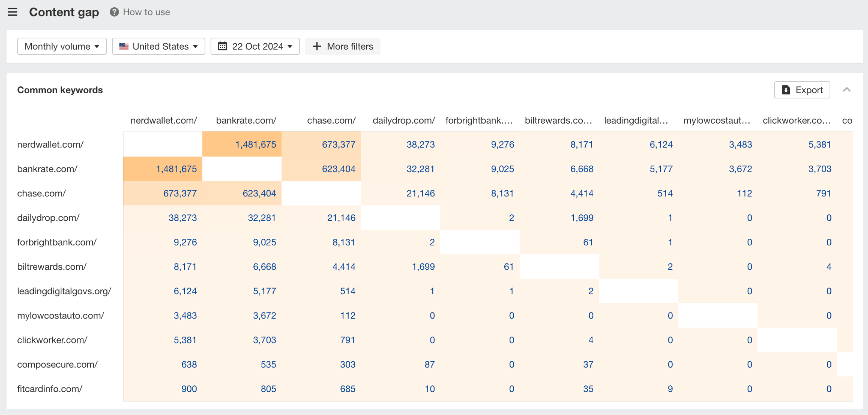Select the bankrate.com/ column header

tap(246, 120)
